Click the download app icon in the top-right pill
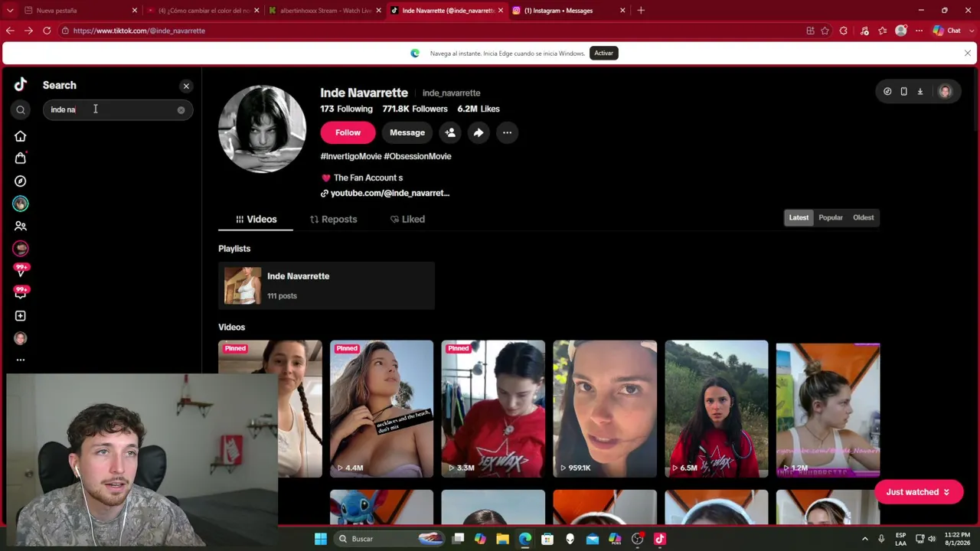Viewport: 980px width, 551px height. pyautogui.click(x=920, y=92)
